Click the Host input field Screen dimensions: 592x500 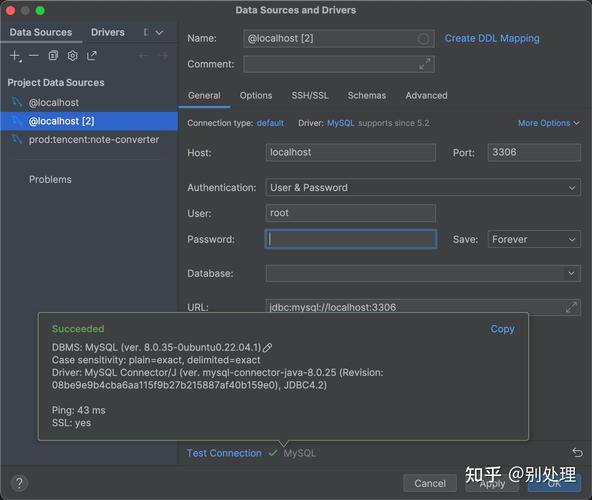351,152
